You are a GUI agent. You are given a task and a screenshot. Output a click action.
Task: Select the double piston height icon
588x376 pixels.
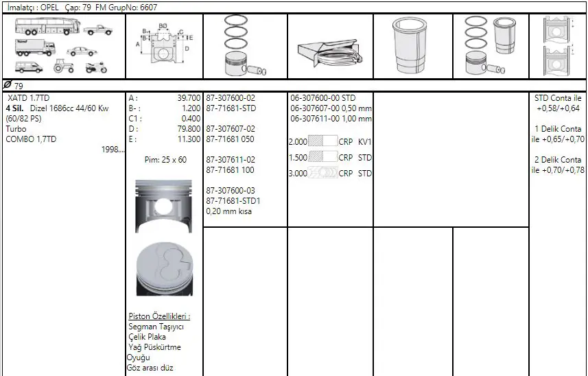click(x=557, y=45)
